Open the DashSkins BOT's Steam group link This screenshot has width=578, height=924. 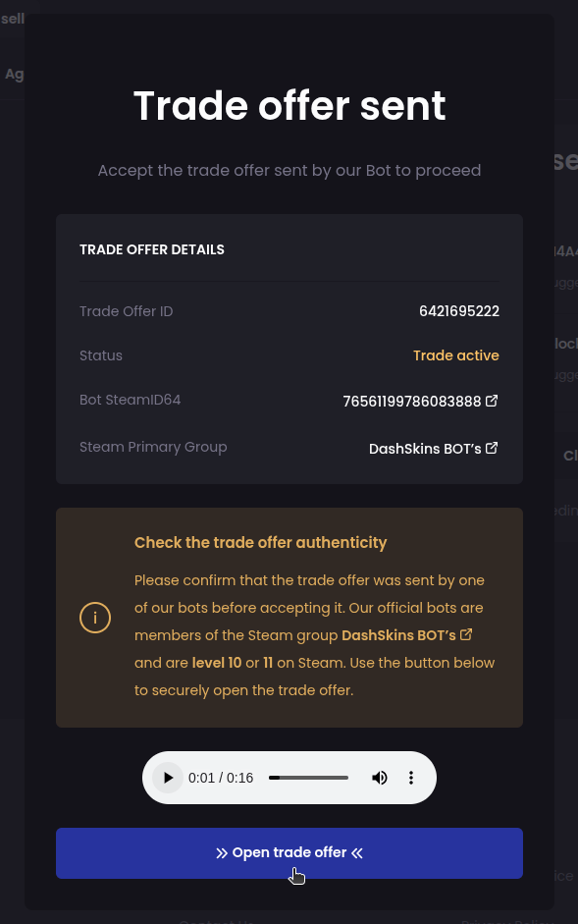[x=426, y=448]
